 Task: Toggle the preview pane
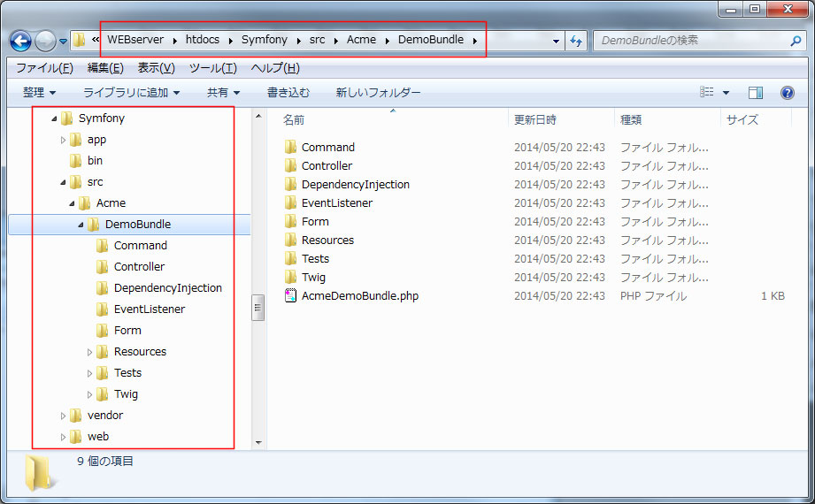755,93
